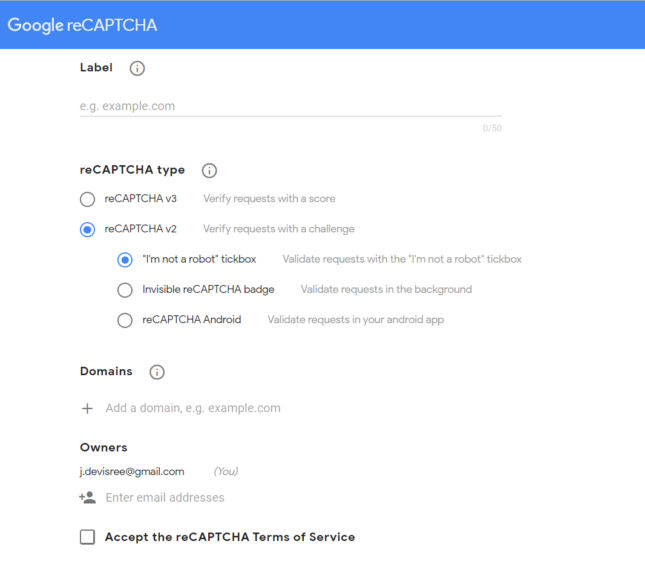The width and height of the screenshot is (645, 564).
Task: Open the reCAPTCHA type info icon
Action: [209, 170]
